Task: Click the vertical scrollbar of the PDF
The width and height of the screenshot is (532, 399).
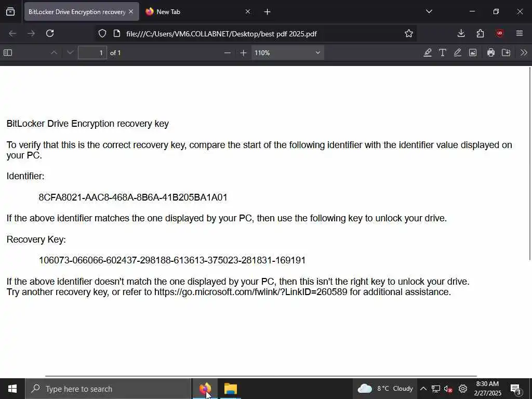Action: point(530,164)
